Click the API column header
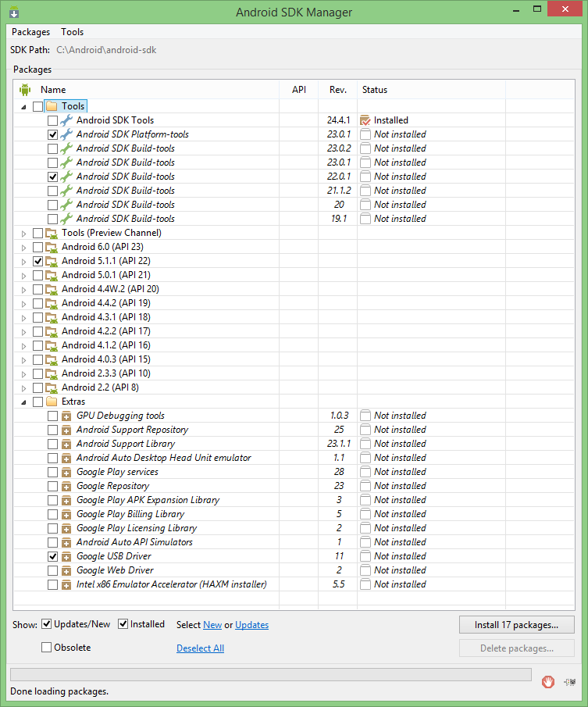 pos(299,90)
